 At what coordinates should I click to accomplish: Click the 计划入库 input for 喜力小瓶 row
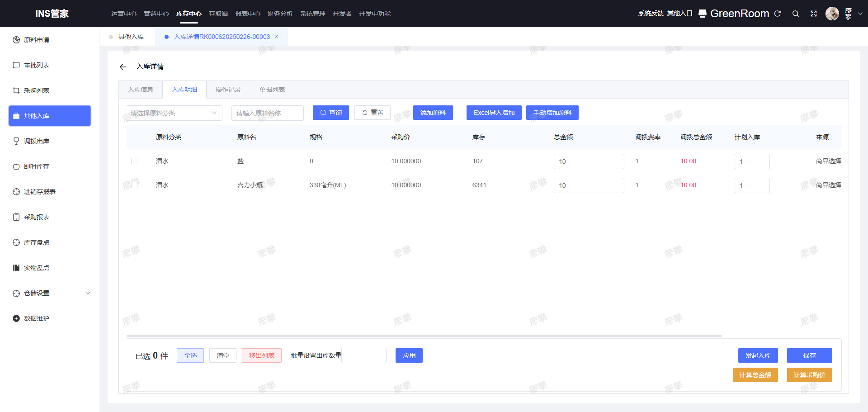(x=752, y=185)
